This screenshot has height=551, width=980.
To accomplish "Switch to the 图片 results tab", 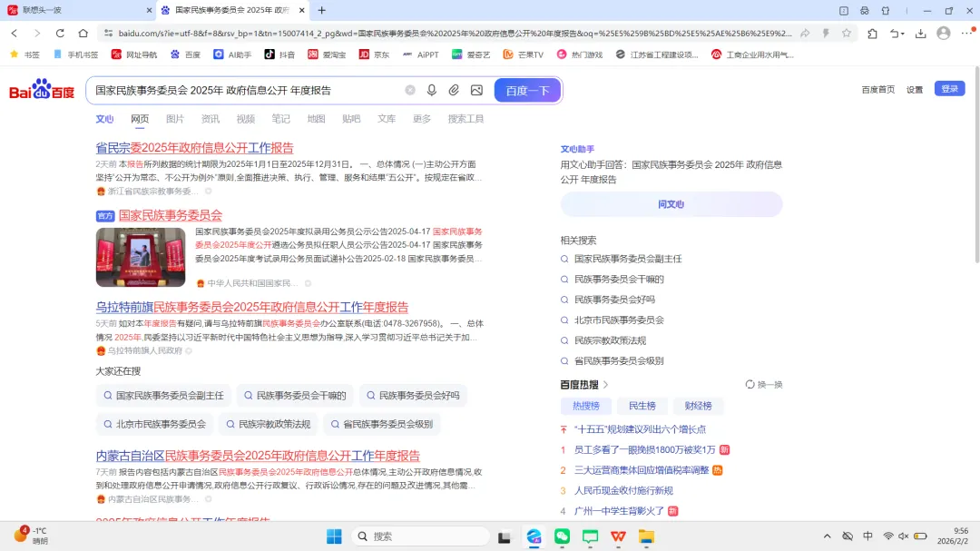I will click(175, 119).
